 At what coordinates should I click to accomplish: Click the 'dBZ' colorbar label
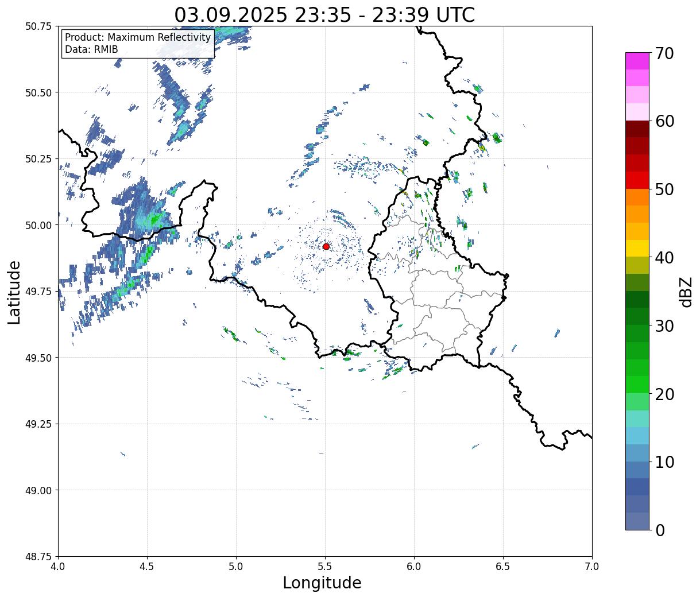coord(686,291)
